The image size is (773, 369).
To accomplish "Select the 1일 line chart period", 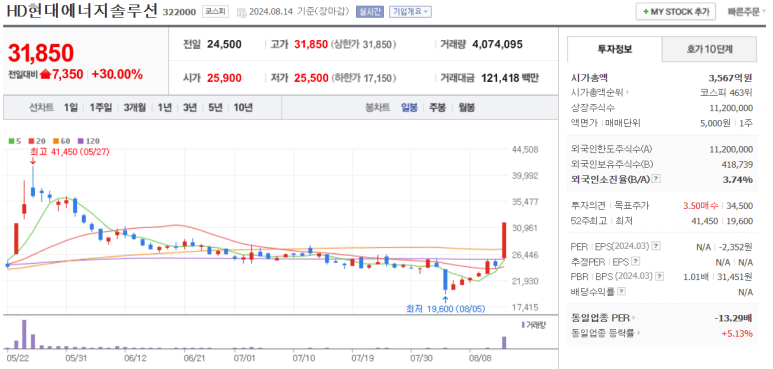I will [x=70, y=107].
